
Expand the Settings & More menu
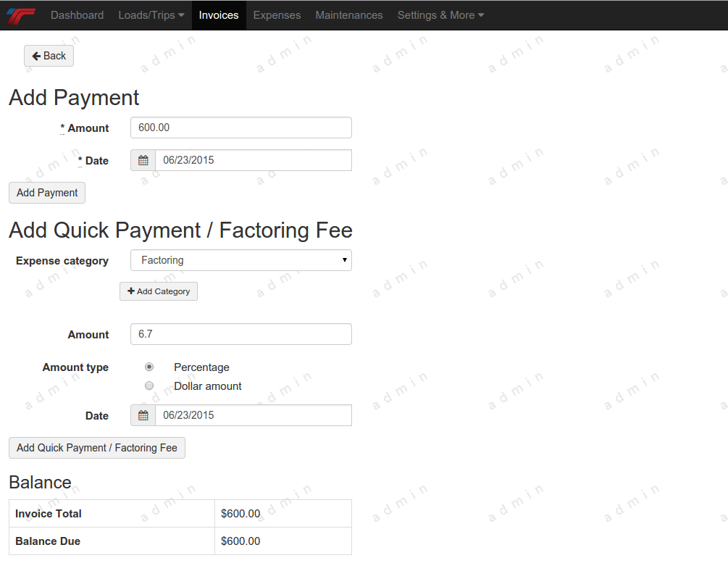tap(440, 15)
